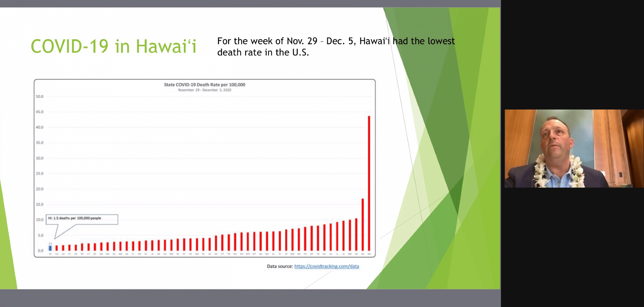Click the HI state label under blue bar
The image size is (644, 307).
coord(50,254)
